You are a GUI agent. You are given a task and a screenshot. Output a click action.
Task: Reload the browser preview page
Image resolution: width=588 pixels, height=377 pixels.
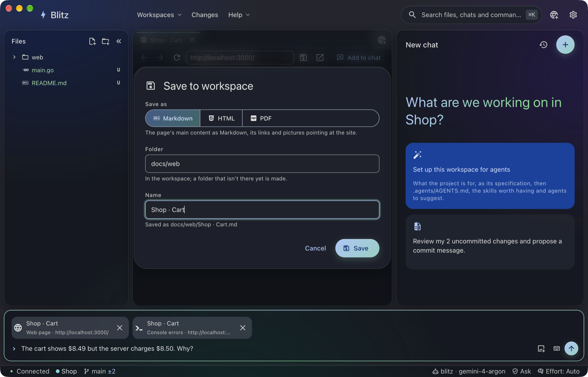pyautogui.click(x=177, y=58)
